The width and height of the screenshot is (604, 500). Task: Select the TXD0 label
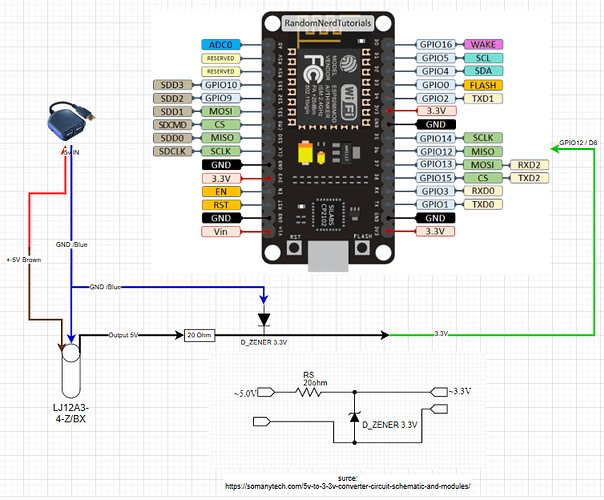[x=483, y=205]
